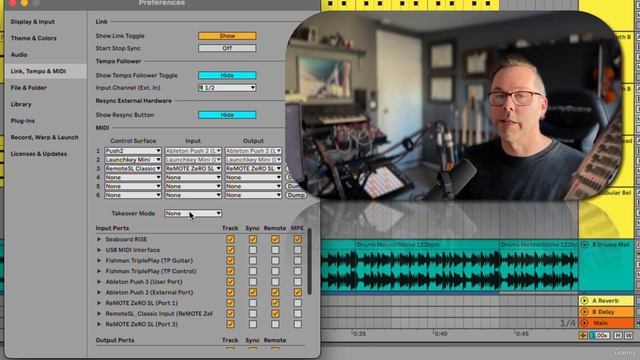The image size is (640, 360).
Task: Unfold the A Reverb return track
Action: [x=584, y=301]
